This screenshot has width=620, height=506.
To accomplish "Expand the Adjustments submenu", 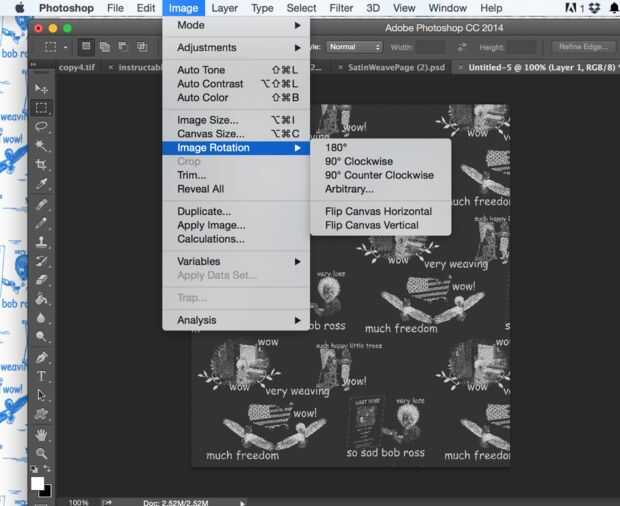I will click(x=236, y=48).
